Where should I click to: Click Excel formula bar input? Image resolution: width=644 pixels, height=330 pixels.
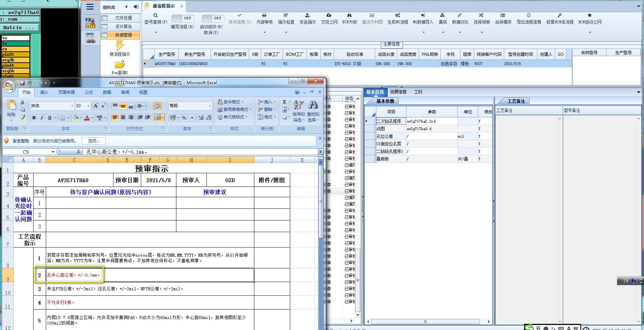(x=200, y=152)
